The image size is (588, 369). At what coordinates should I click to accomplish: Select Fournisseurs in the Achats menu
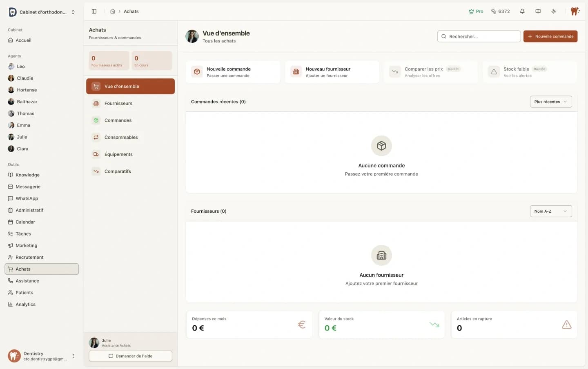[118, 103]
